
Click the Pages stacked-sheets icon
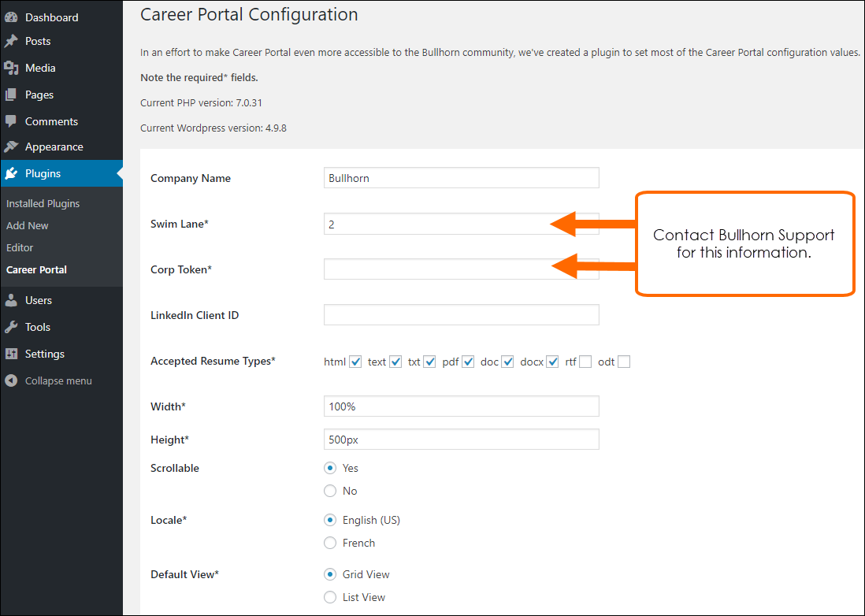click(x=11, y=95)
